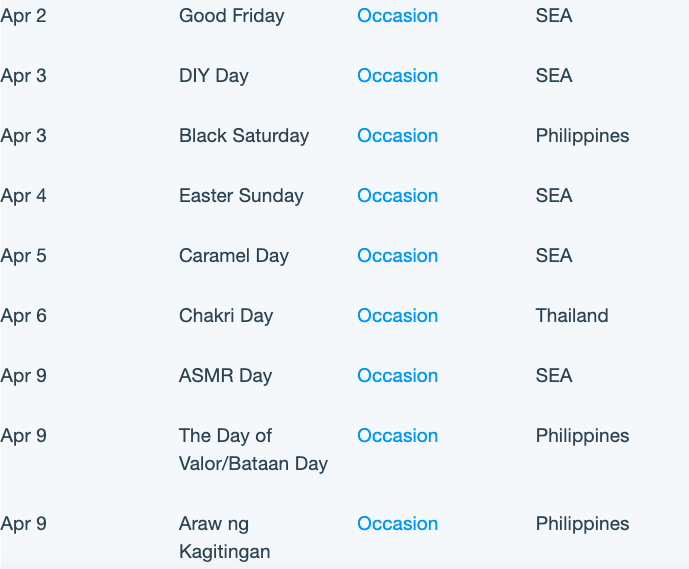Screen dimensions: 689x569
Task: Select the Good Friday event name
Action: [232, 16]
